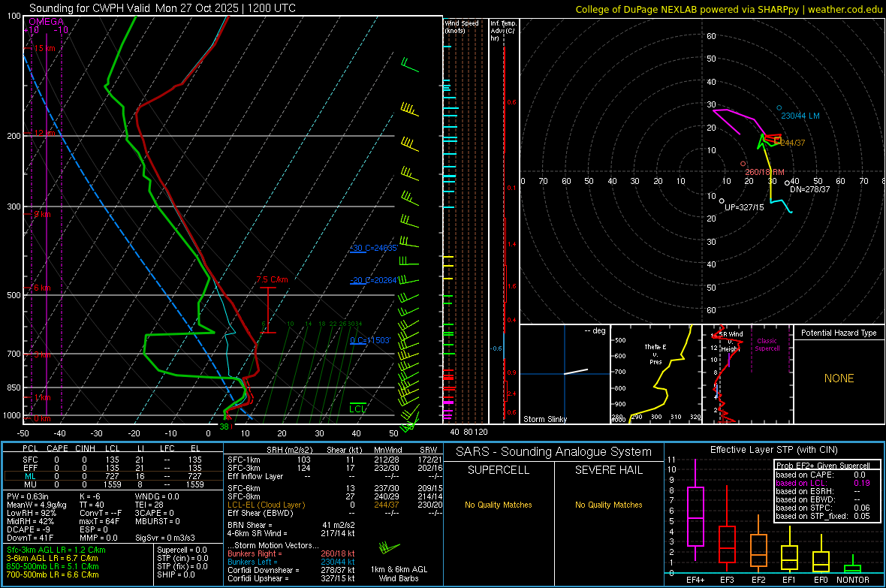Click the Corfidi Upshear = row
This screenshot has width=886, height=588.
(291, 577)
